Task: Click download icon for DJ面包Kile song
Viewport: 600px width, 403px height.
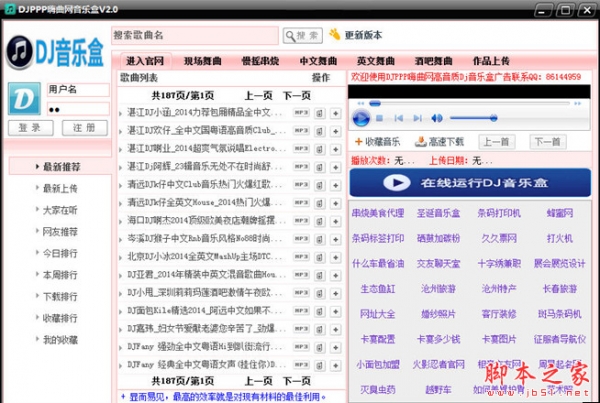Action: pyautogui.click(x=320, y=311)
